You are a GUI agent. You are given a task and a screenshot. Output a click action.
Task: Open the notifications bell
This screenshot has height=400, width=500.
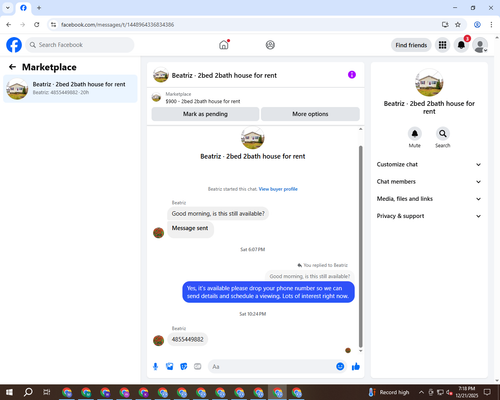point(461,45)
